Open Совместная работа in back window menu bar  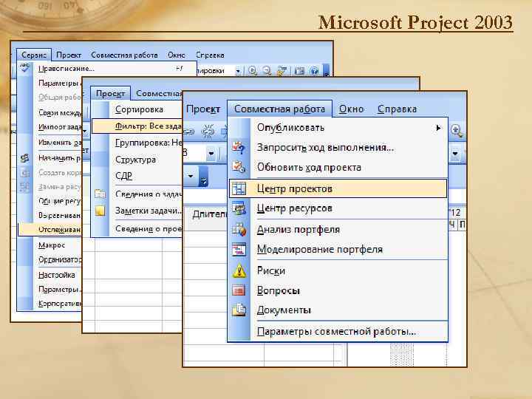click(125, 55)
